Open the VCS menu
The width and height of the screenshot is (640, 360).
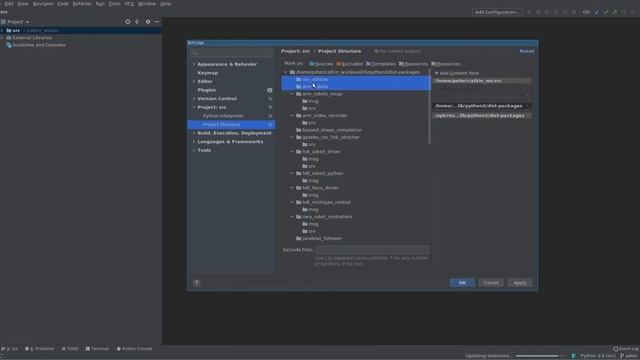coord(129,4)
